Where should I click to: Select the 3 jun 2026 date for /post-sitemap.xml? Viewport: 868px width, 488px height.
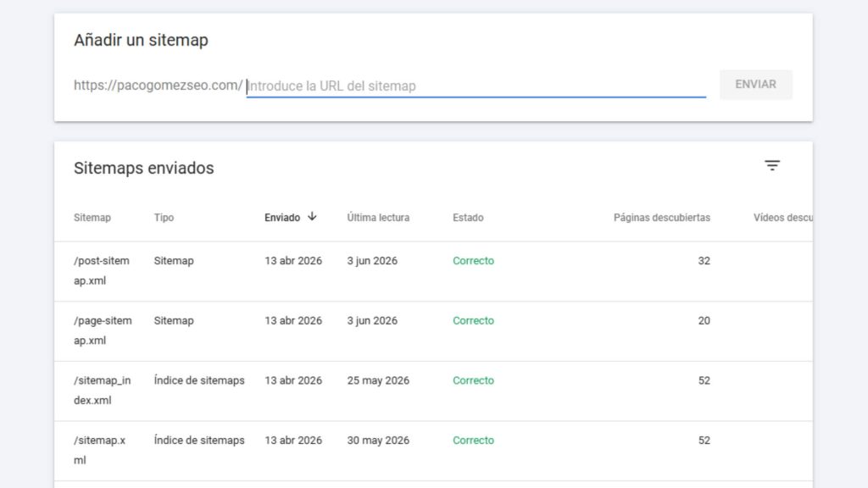(372, 261)
